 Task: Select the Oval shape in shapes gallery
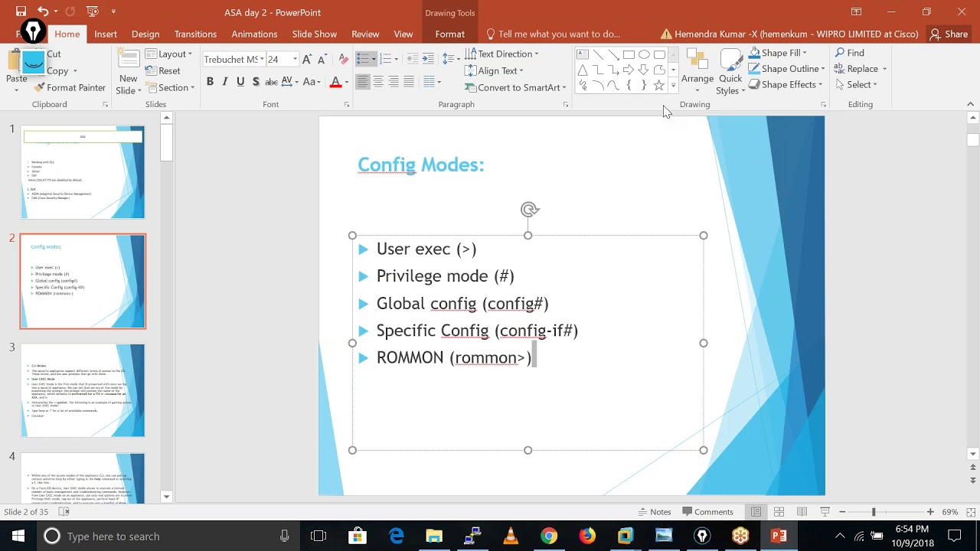[x=644, y=54]
